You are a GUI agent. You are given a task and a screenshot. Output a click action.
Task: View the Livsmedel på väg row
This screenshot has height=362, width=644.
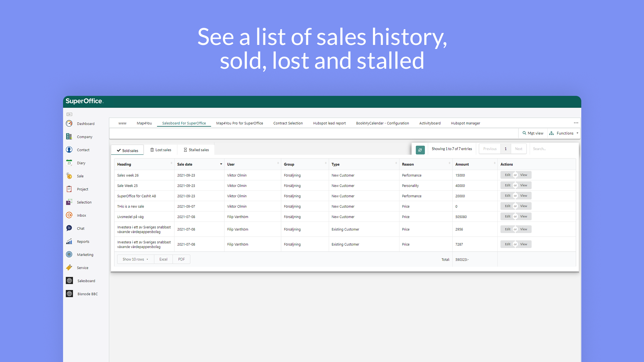(x=524, y=217)
